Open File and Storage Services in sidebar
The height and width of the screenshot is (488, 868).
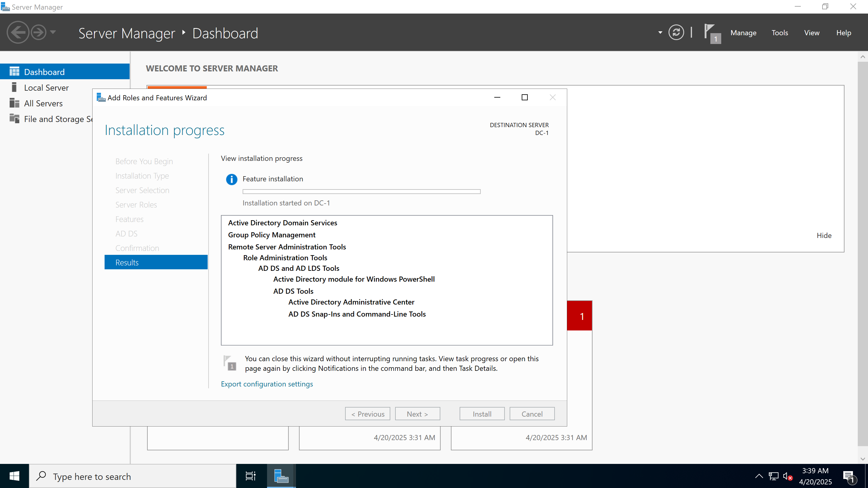[x=46, y=119]
